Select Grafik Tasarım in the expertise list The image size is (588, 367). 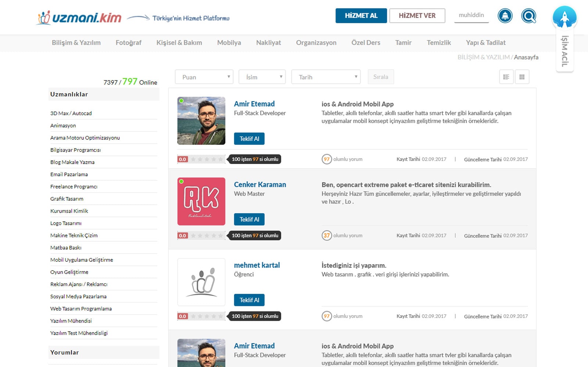point(67,199)
